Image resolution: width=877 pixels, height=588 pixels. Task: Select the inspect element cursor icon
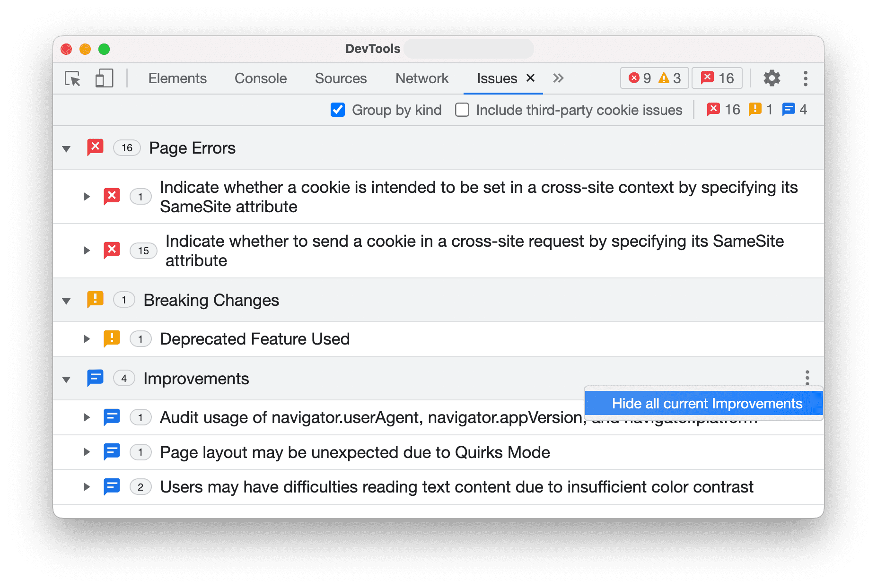point(72,78)
